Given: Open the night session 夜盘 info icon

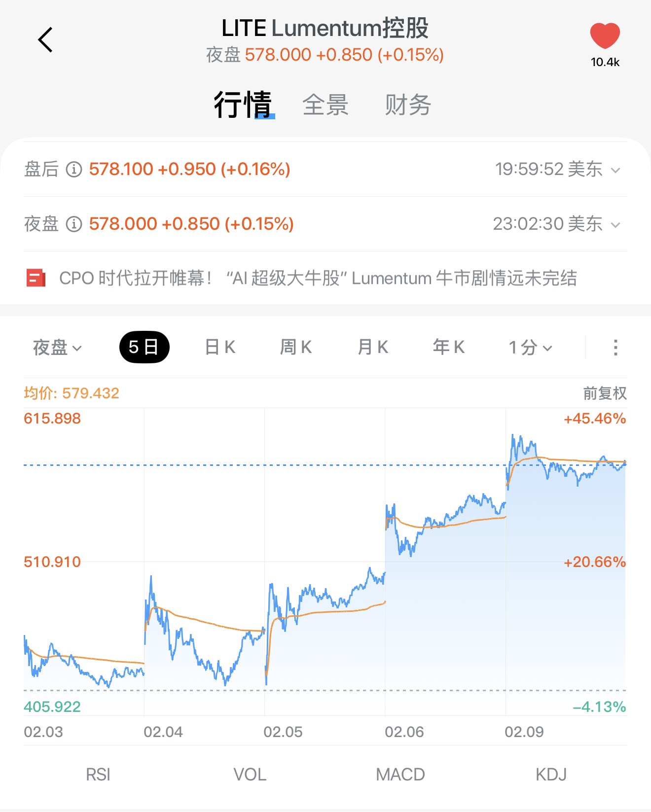Looking at the screenshot, I should 74,224.
